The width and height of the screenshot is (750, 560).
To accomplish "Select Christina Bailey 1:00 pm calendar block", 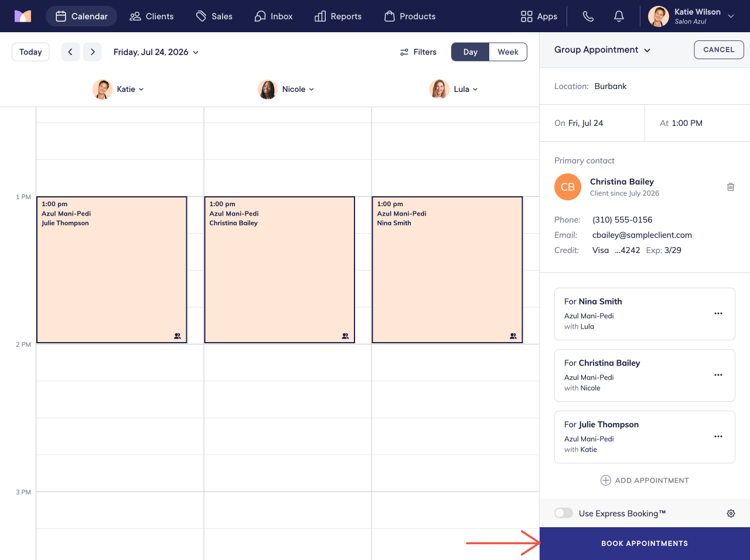I will tap(279, 269).
